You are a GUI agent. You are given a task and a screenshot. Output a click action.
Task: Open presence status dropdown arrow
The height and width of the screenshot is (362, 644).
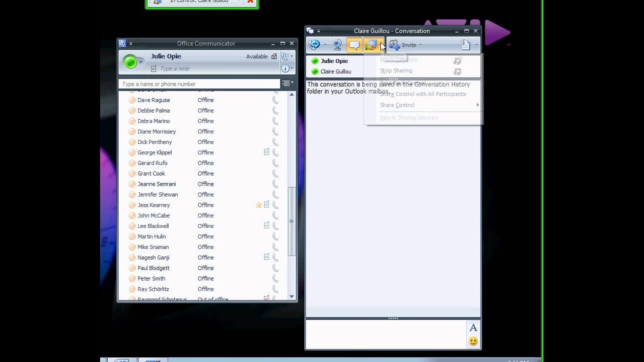[x=141, y=62]
